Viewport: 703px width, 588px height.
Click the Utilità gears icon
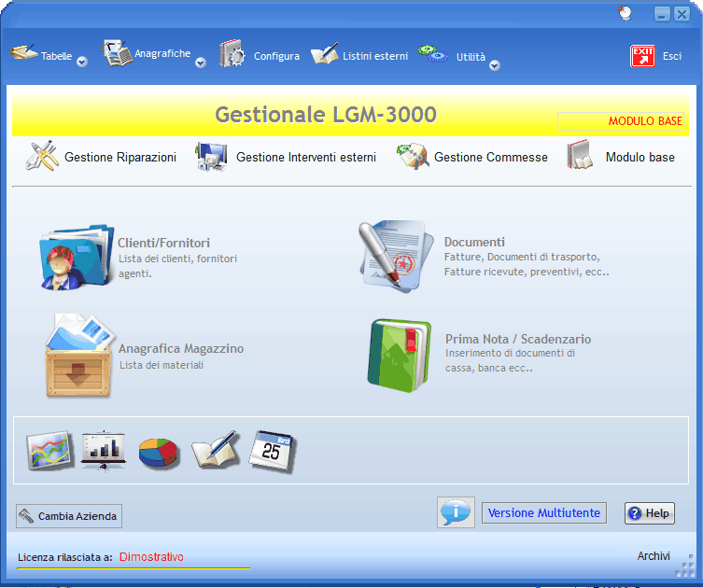click(x=432, y=53)
